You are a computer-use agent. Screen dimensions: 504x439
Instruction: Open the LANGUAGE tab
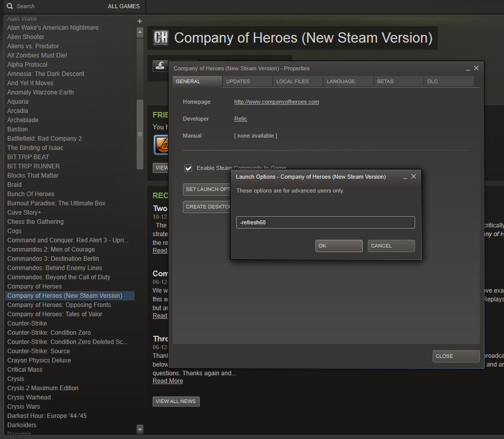348,82
